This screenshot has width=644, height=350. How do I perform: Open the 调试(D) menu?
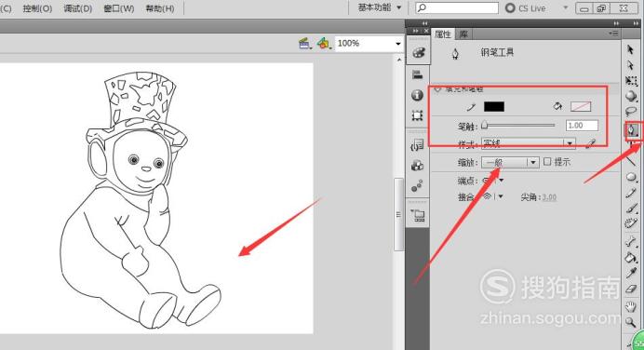77,8
